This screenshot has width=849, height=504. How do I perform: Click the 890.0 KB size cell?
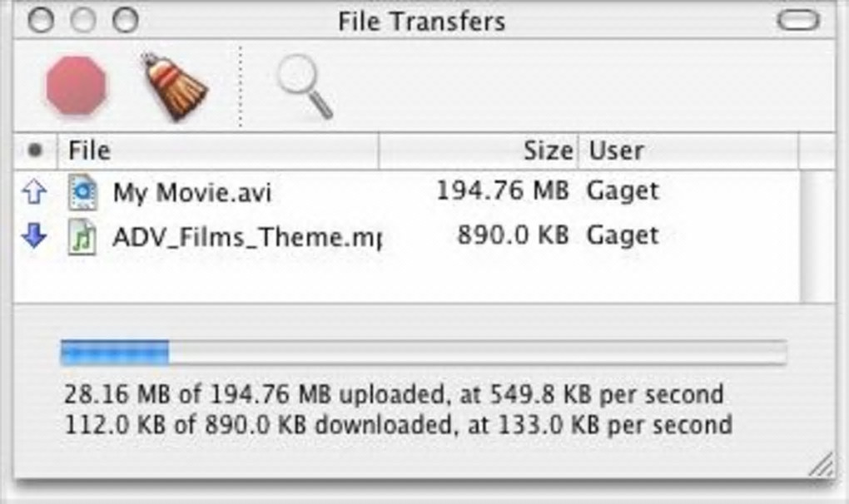click(x=512, y=236)
